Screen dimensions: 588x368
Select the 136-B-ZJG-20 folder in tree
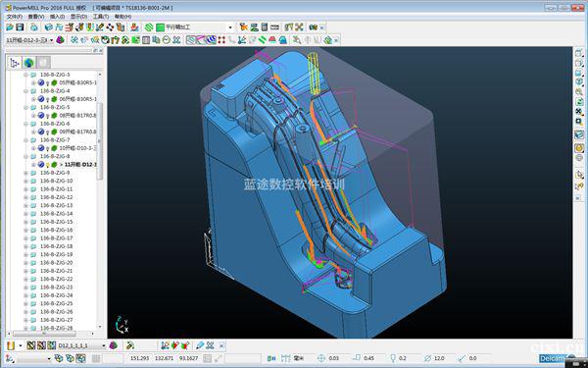pos(57,263)
